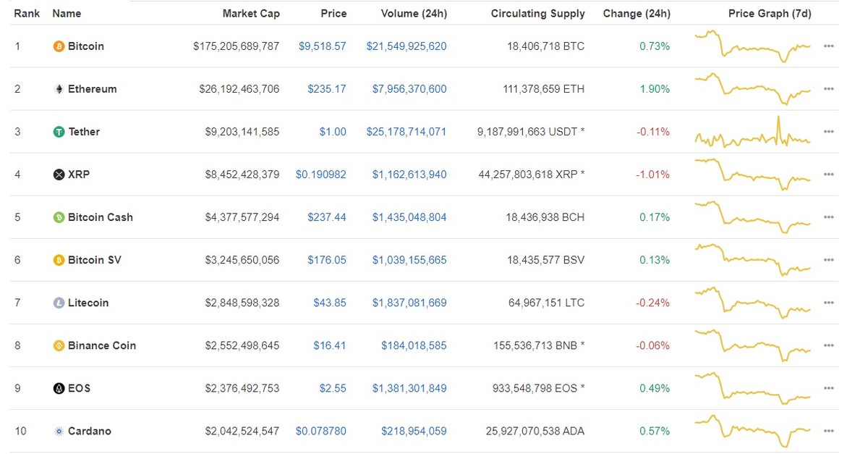
Task: Select the Binance Coin logo
Action: coord(59,345)
